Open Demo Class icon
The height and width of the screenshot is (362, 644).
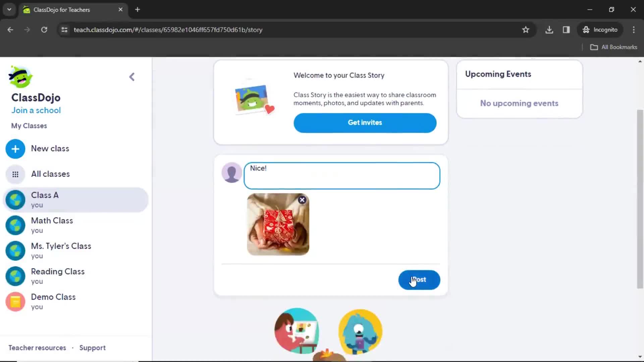coord(15,301)
